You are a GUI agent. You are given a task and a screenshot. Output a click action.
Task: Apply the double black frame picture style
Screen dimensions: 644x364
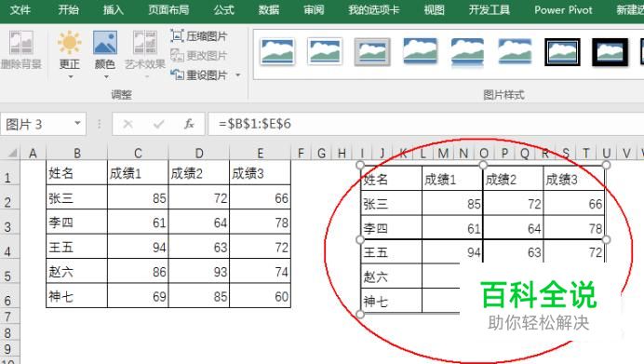coord(563,52)
